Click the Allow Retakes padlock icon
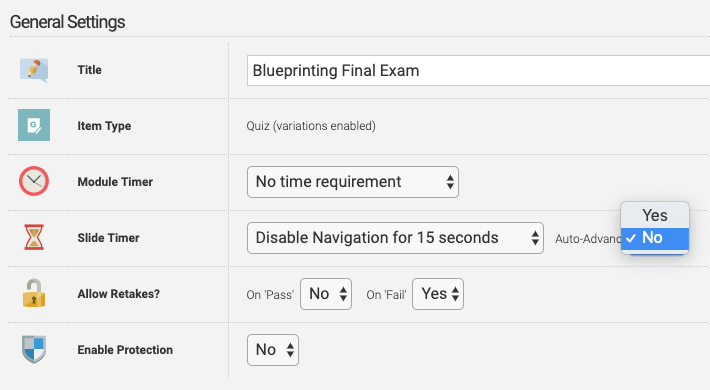This screenshot has width=710, height=390. coord(34,293)
